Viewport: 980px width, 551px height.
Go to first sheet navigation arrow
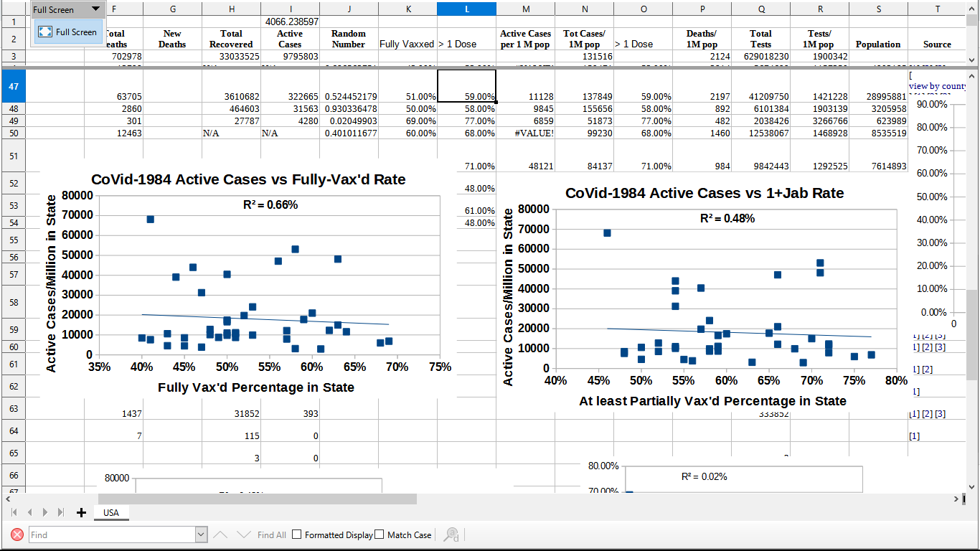tap(14, 512)
